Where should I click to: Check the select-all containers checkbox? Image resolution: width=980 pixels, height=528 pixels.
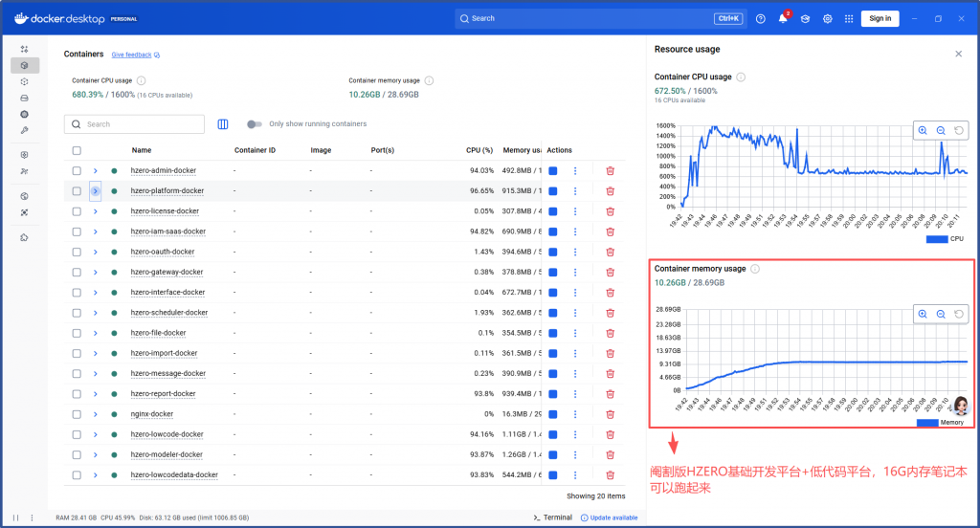pyautogui.click(x=77, y=150)
